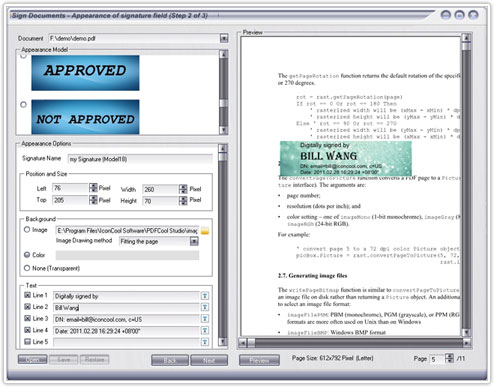Open font settings icon for Line 4

(x=205, y=331)
